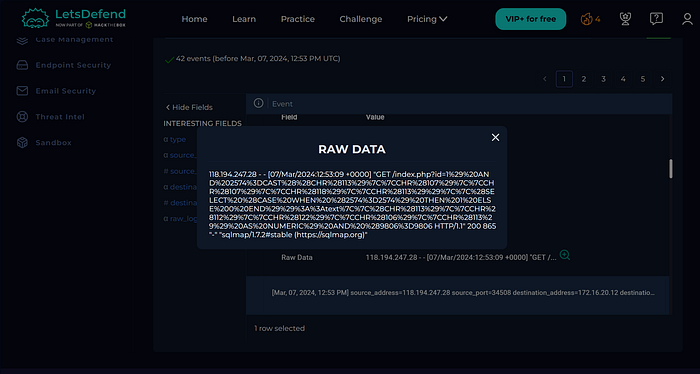Click the LetsDefend logo
The image size is (700, 374).
click(74, 18)
